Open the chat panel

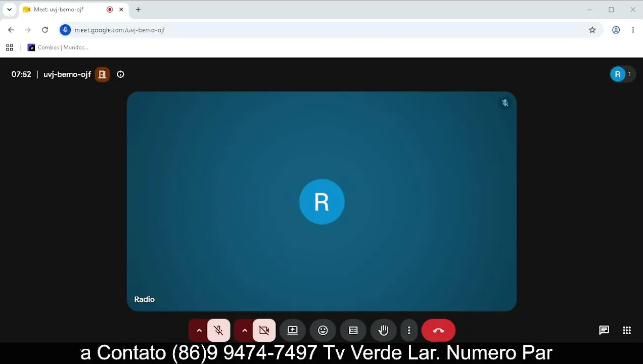pyautogui.click(x=604, y=331)
